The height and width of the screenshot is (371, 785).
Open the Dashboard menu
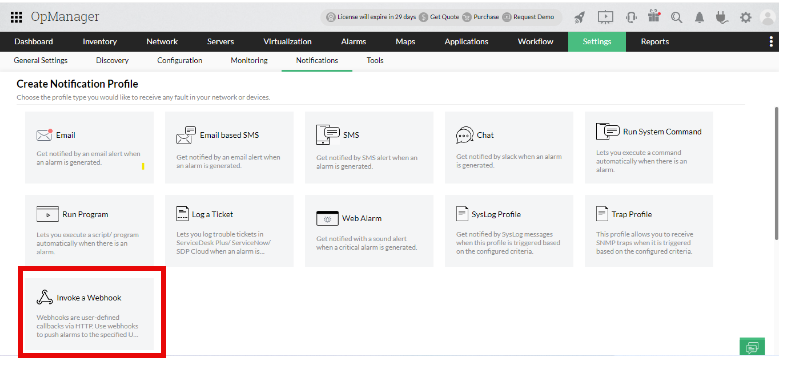tap(34, 42)
